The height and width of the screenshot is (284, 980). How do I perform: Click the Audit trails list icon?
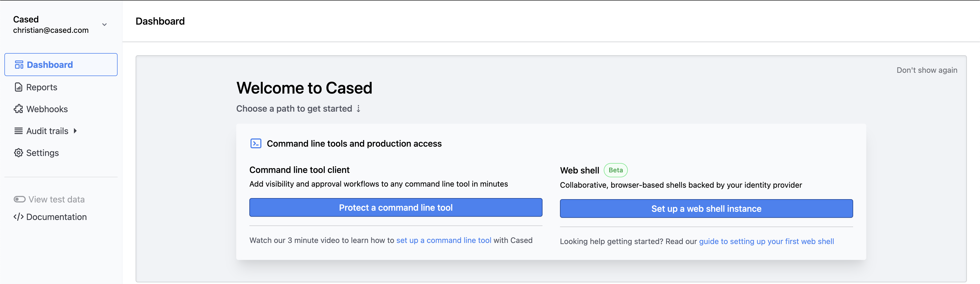click(x=18, y=131)
